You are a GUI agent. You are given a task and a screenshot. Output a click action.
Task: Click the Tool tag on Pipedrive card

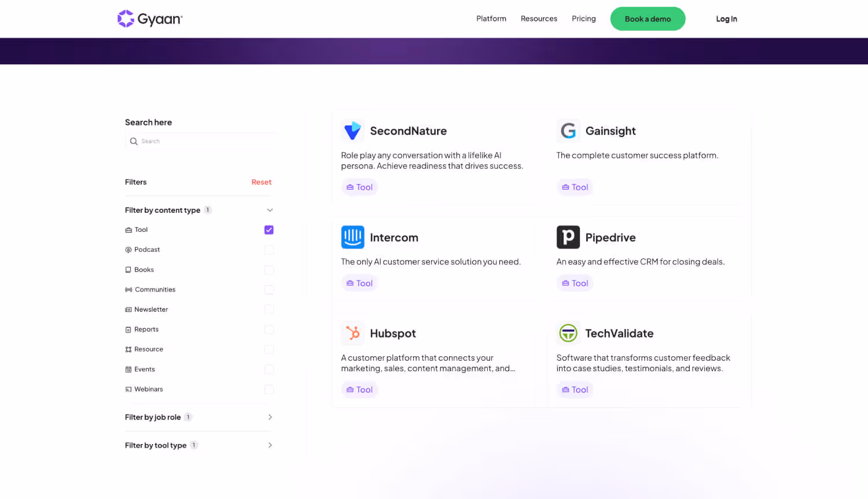pos(575,283)
